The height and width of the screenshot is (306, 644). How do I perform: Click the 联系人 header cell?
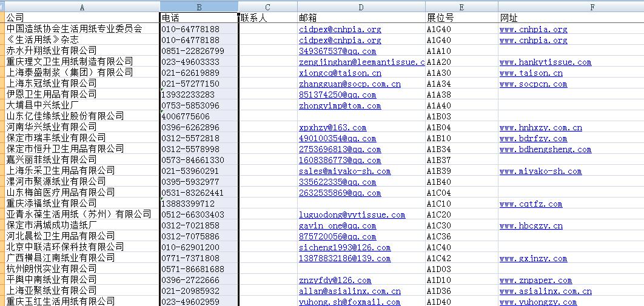(268, 18)
